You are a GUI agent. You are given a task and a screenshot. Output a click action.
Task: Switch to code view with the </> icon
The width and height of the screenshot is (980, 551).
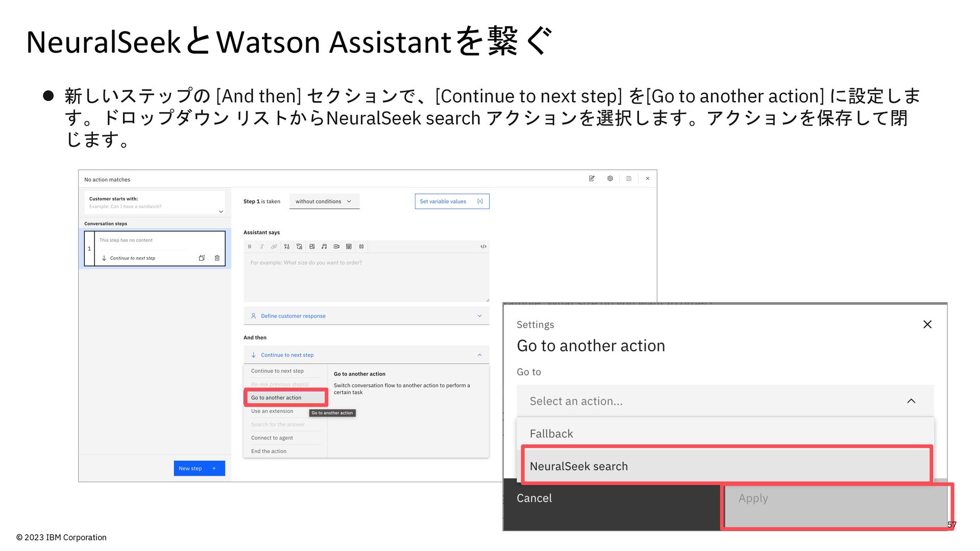pyautogui.click(x=483, y=246)
